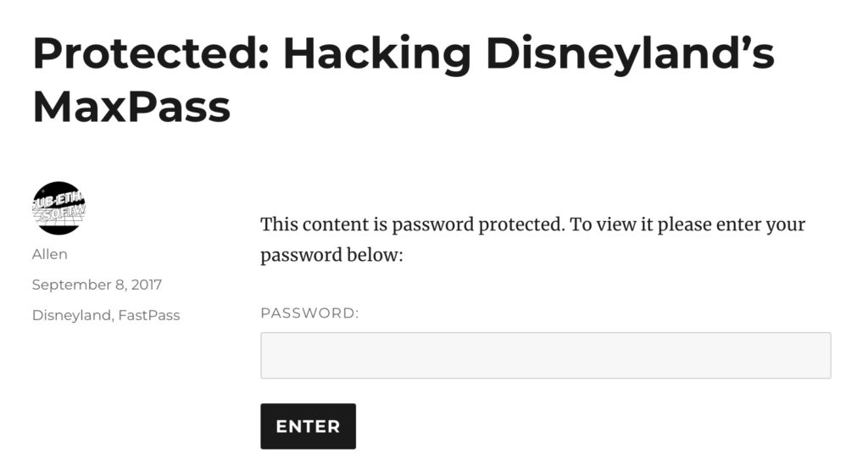Click the September 8, 2017 date link
This screenshot has width=868, height=476.
[97, 285]
